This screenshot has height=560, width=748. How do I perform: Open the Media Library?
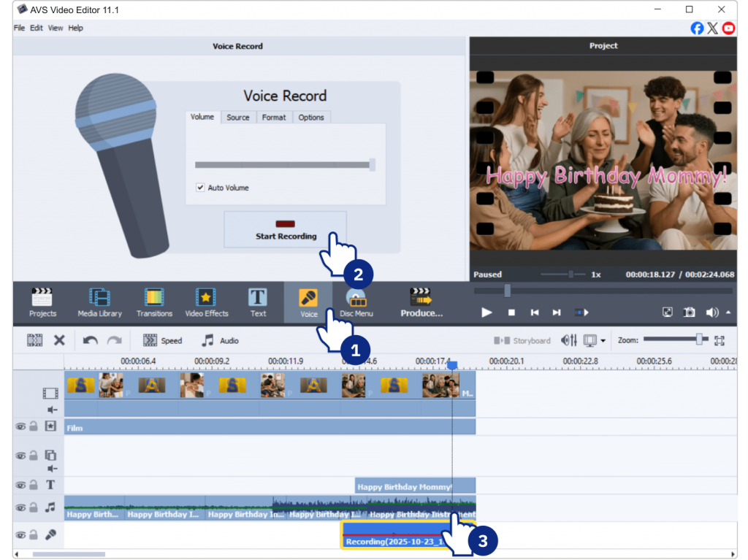(100, 302)
